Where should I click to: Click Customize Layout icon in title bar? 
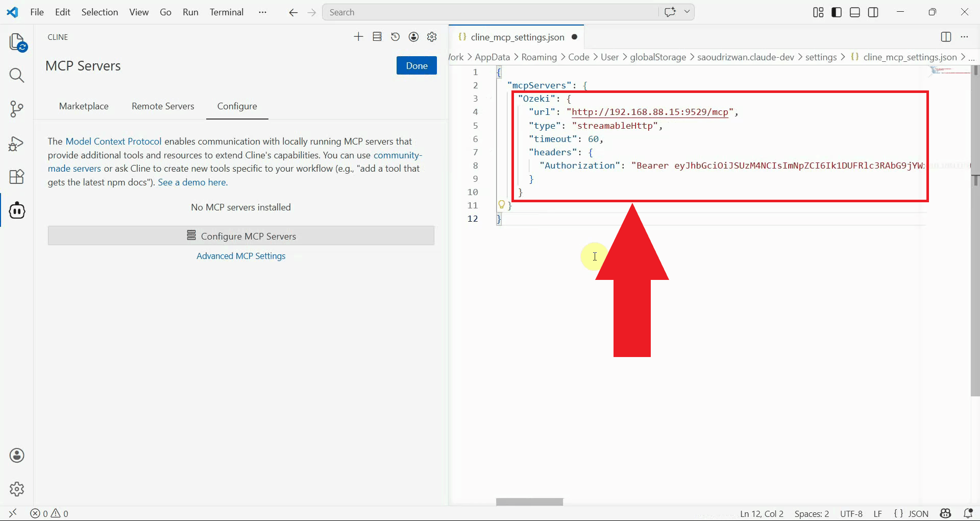tap(818, 12)
